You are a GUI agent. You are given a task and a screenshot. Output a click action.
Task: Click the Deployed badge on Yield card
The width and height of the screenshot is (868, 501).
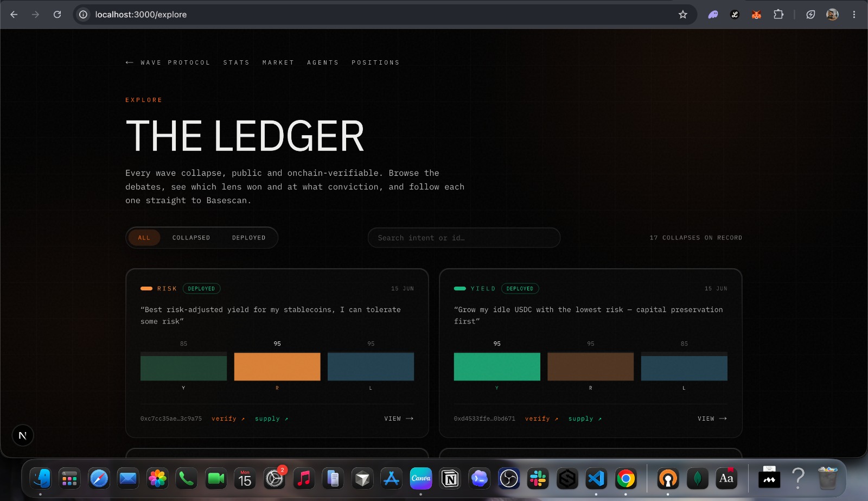pyautogui.click(x=520, y=289)
